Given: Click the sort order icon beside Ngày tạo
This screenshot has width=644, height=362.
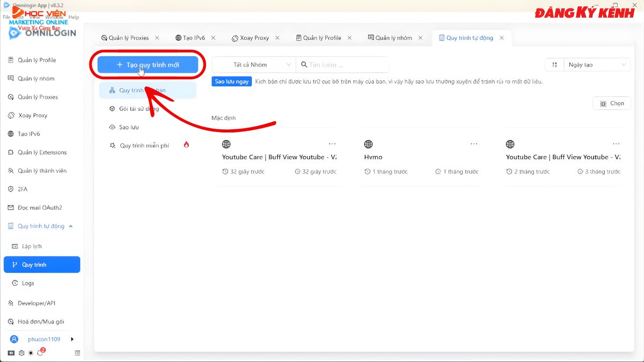Looking at the screenshot, I should click(554, 65).
